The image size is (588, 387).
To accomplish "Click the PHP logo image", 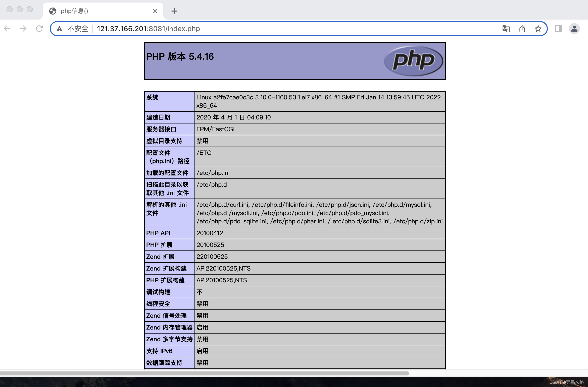I will pyautogui.click(x=413, y=61).
